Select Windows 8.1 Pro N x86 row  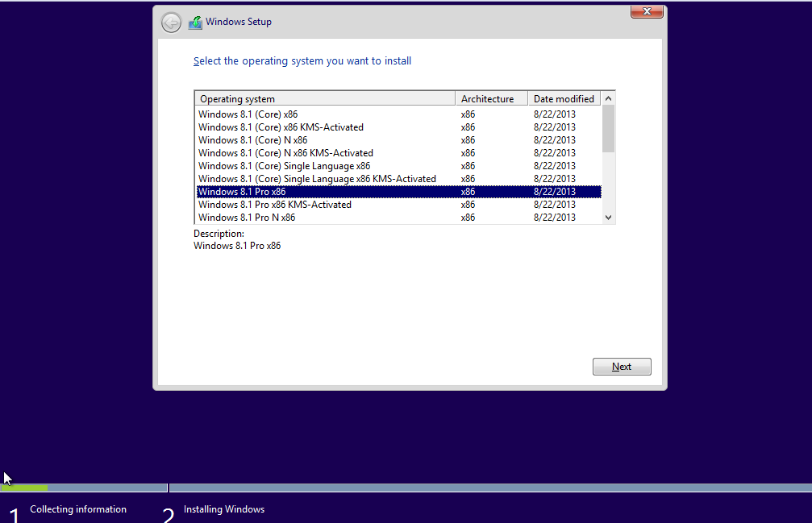point(399,218)
